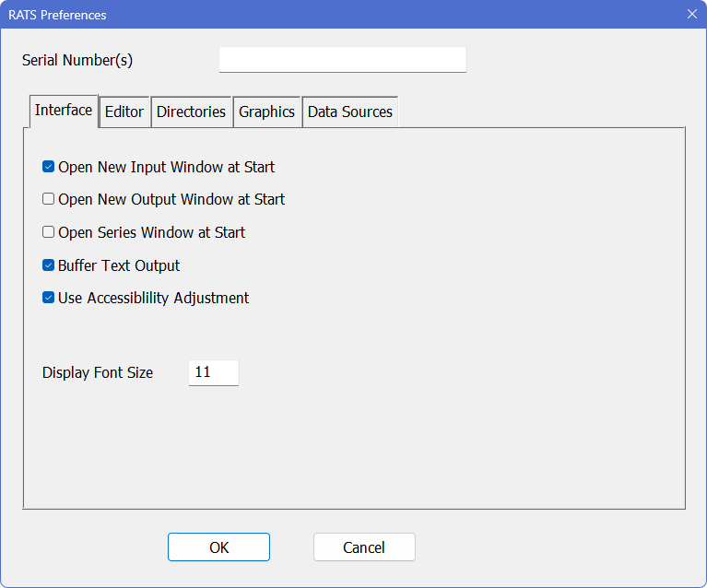Toggle off Use Accessibility Adjustment

(49, 299)
